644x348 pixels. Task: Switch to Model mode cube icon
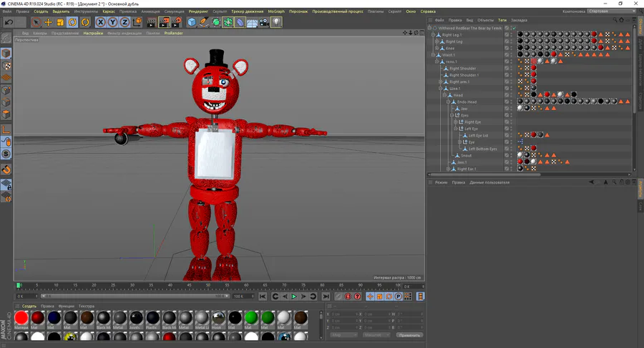coord(6,54)
